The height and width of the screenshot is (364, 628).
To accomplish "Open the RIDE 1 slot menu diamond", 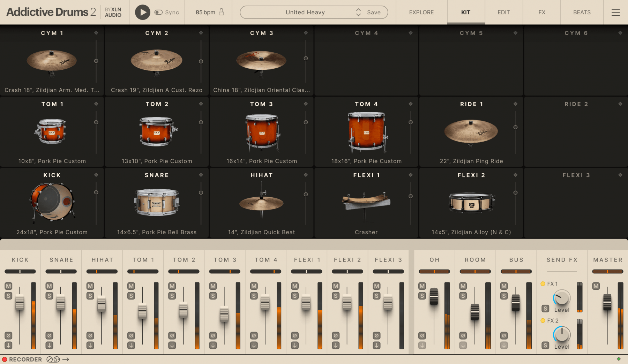I will (x=515, y=104).
